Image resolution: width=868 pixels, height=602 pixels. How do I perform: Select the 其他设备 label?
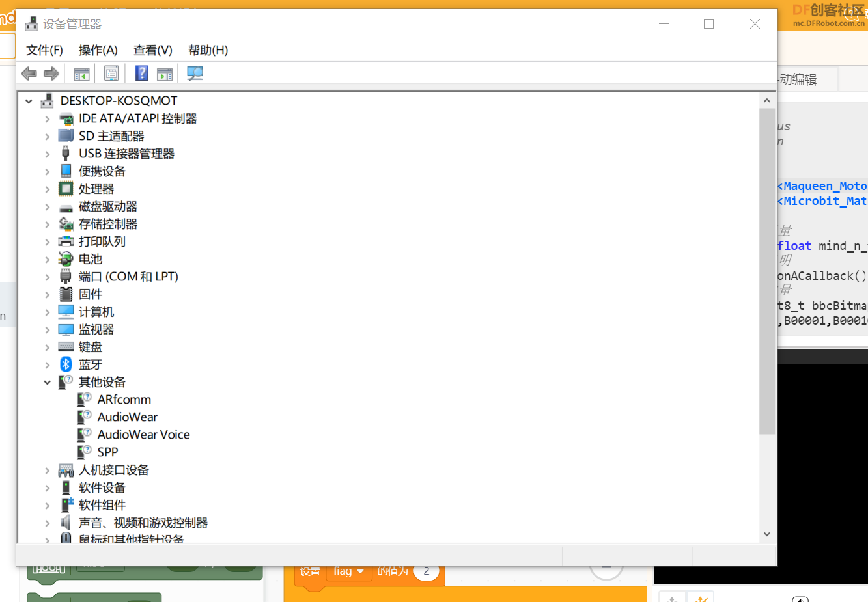[102, 382]
